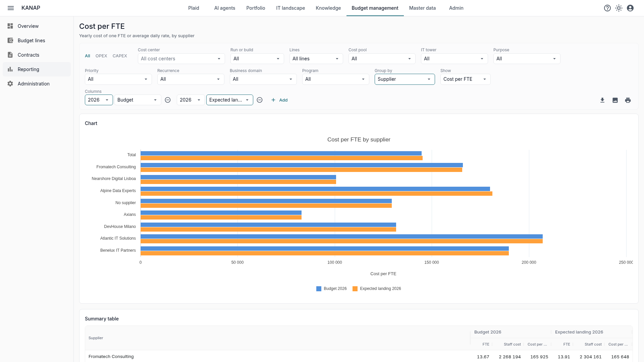
Task: Download the report data
Action: [x=602, y=100]
